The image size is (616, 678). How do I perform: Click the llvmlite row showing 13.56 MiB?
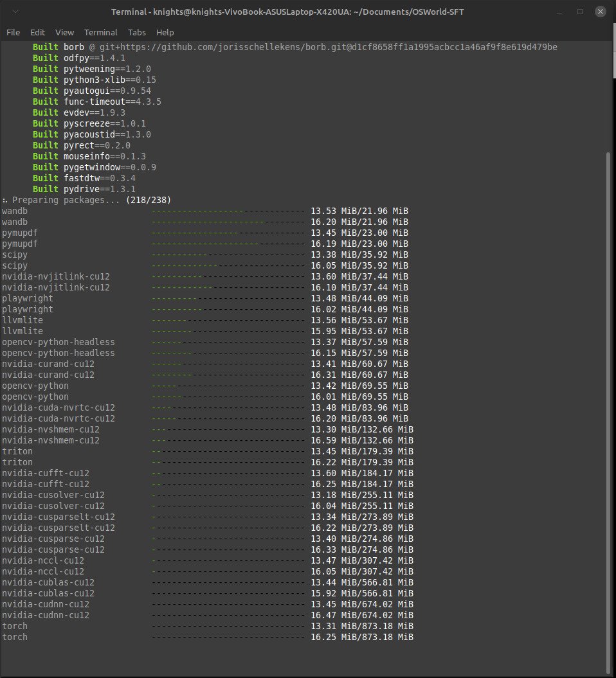tap(205, 320)
